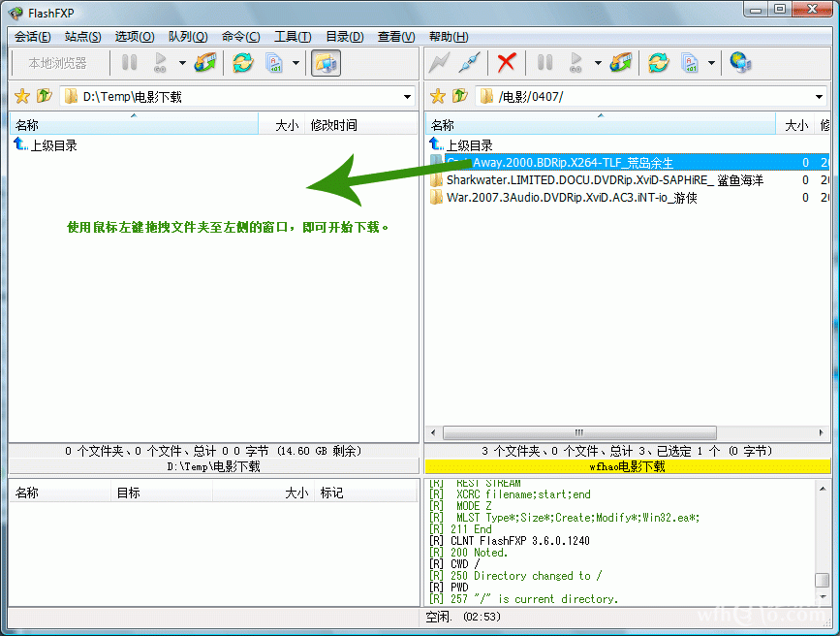The height and width of the screenshot is (636, 840).
Task: Open the 帮助(H) menu
Action: click(x=449, y=37)
